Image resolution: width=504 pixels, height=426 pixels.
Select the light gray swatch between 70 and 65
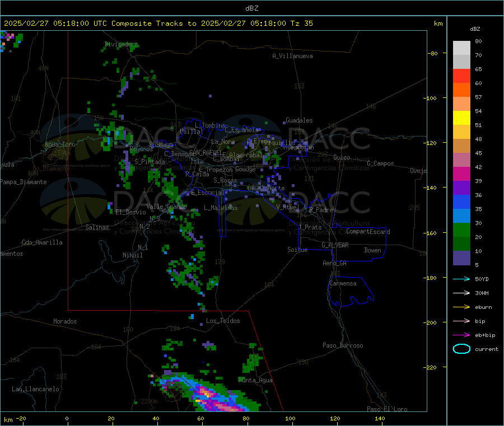(461, 62)
